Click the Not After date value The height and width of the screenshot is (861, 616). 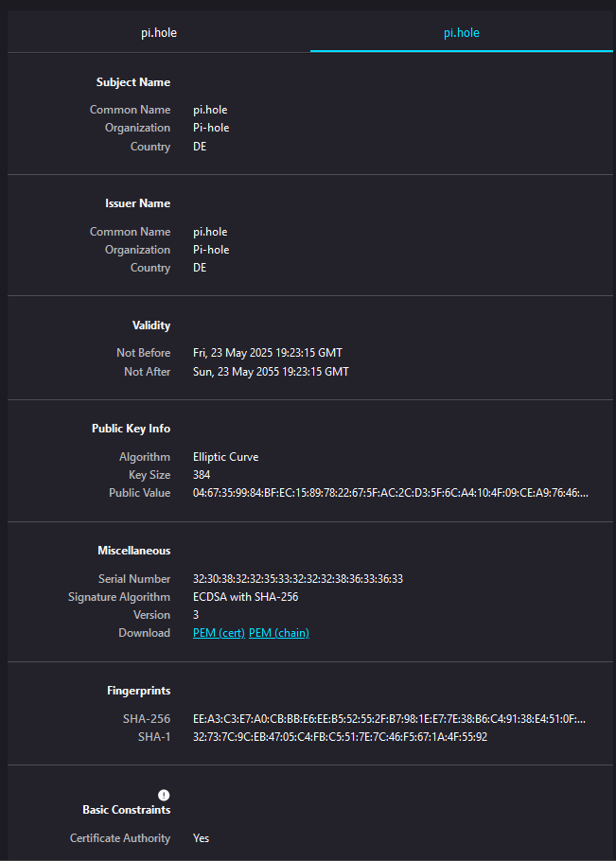tap(271, 372)
